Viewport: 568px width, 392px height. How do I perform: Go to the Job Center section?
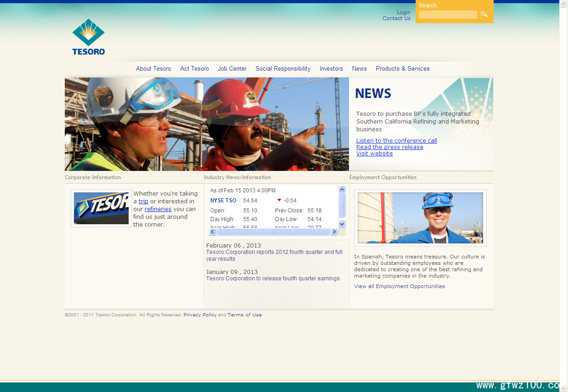click(x=232, y=69)
